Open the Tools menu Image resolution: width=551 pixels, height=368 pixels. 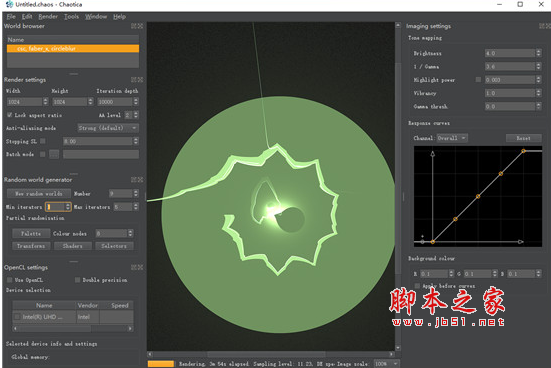click(71, 17)
